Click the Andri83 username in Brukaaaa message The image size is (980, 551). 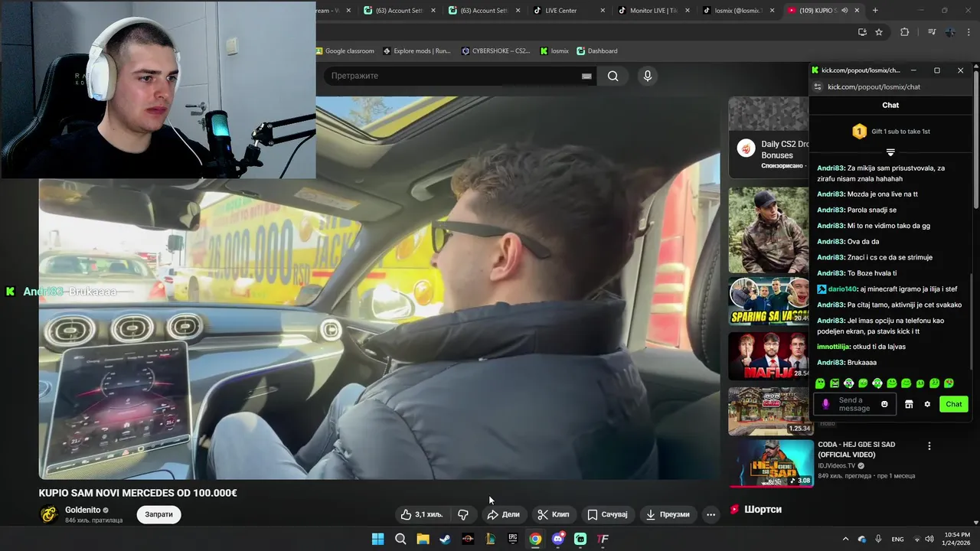coord(831,363)
